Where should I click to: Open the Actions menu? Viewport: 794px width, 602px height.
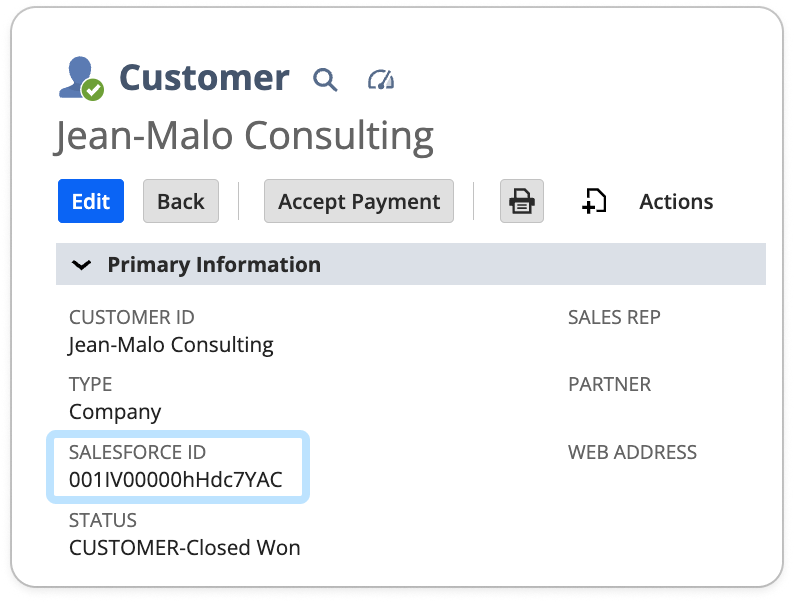click(x=676, y=201)
